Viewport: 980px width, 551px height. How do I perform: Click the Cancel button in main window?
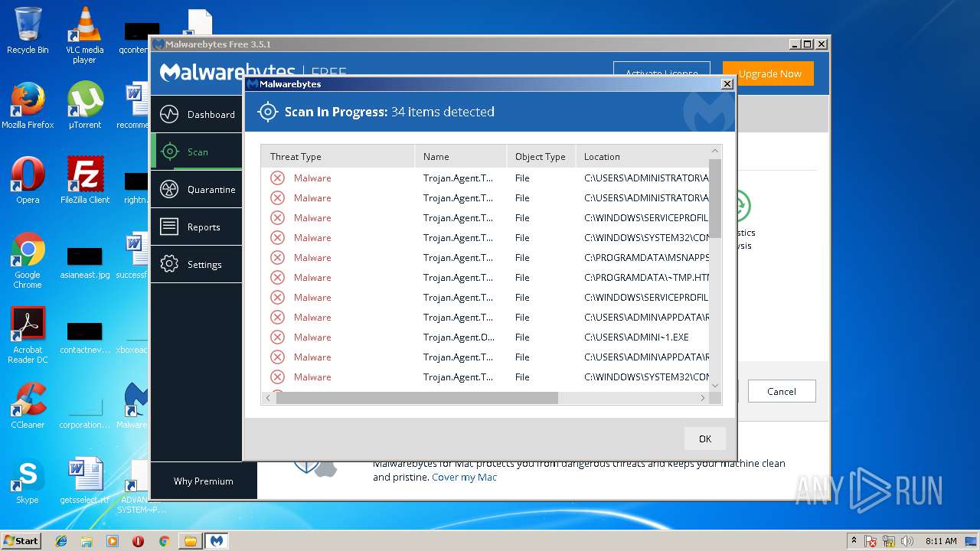(782, 391)
